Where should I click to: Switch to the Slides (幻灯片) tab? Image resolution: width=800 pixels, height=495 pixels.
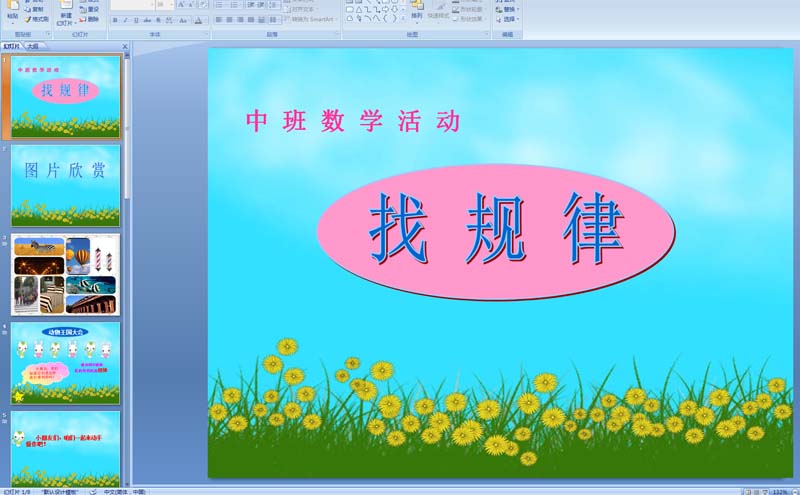tap(12, 46)
